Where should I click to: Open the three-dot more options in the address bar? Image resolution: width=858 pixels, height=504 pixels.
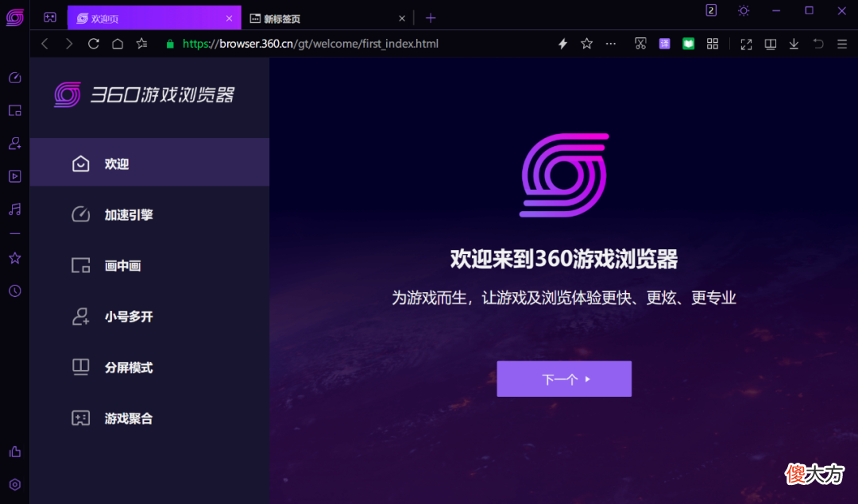(611, 44)
